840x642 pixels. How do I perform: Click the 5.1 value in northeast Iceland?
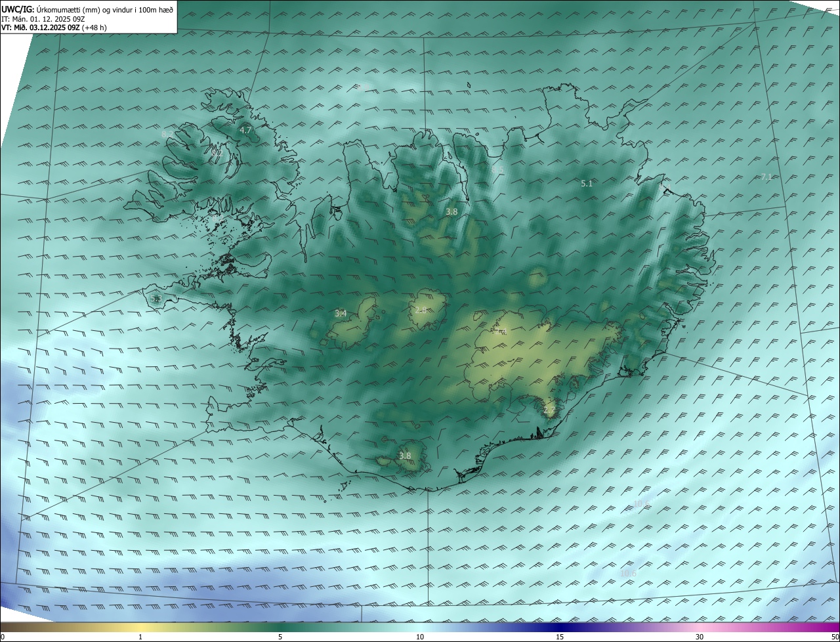(587, 184)
